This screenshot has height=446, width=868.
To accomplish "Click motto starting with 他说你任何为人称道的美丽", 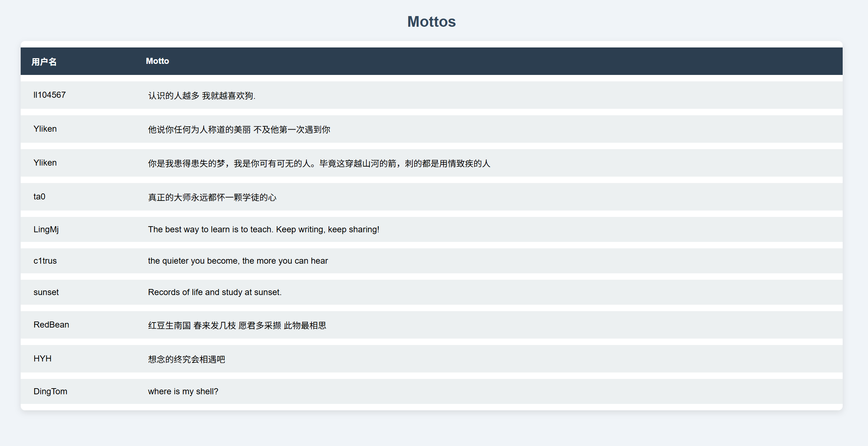I will tap(239, 130).
